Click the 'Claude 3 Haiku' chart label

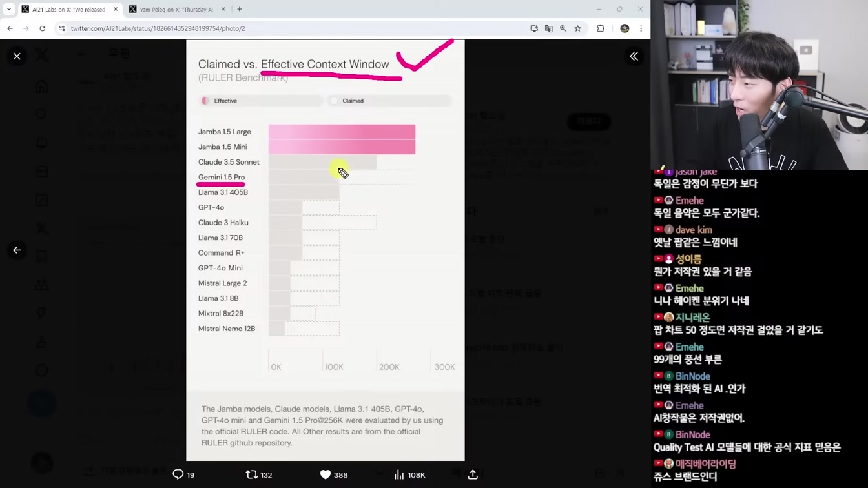[223, 223]
